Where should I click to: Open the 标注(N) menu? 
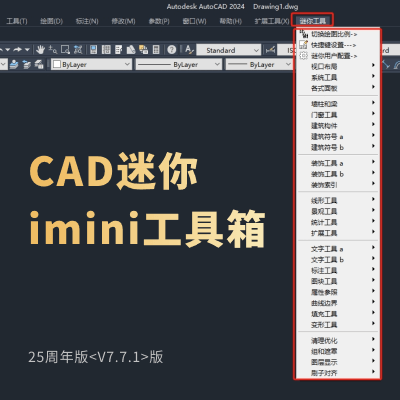tap(87, 21)
